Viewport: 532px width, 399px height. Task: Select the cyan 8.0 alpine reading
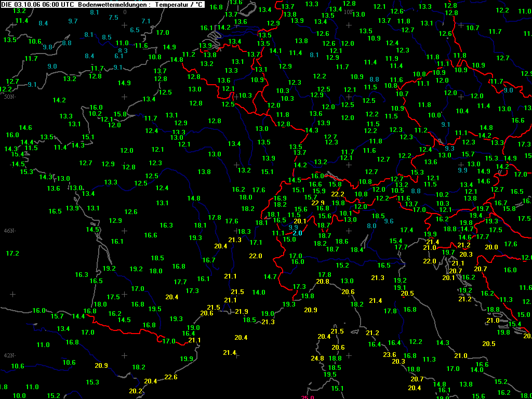(371, 225)
